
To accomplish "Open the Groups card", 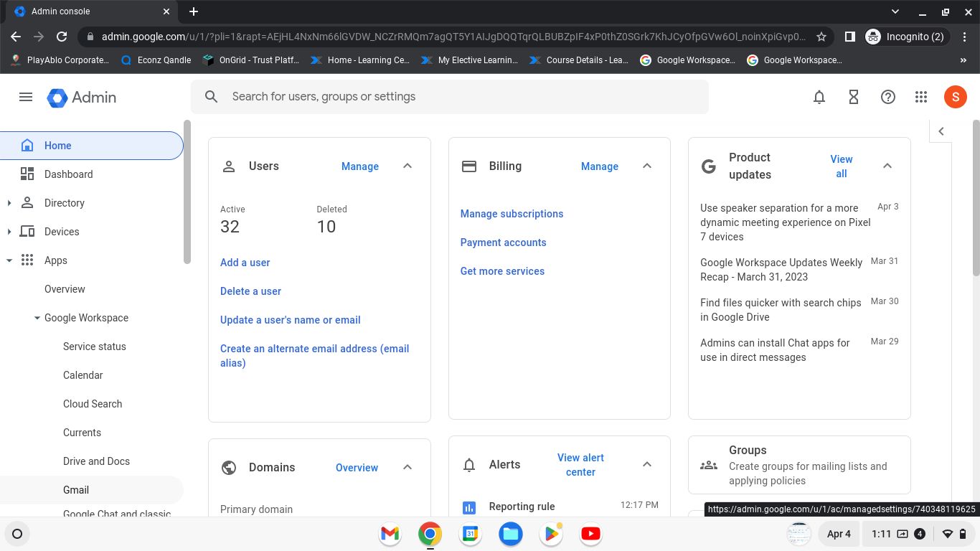I will coord(799,465).
